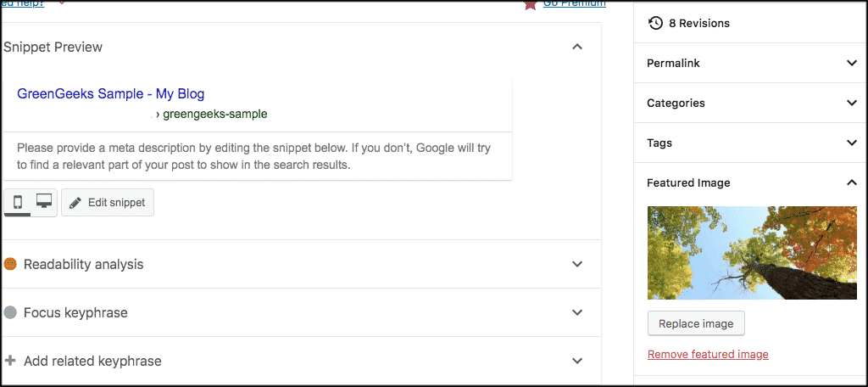Expand the Focus keyphrase section
Screen dimensions: 868x387
tap(576, 312)
